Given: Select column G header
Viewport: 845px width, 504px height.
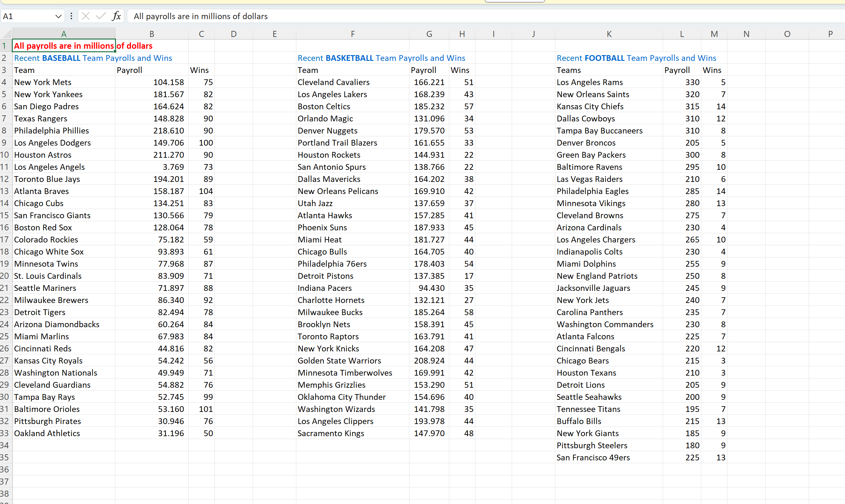Looking at the screenshot, I should click(x=429, y=34).
